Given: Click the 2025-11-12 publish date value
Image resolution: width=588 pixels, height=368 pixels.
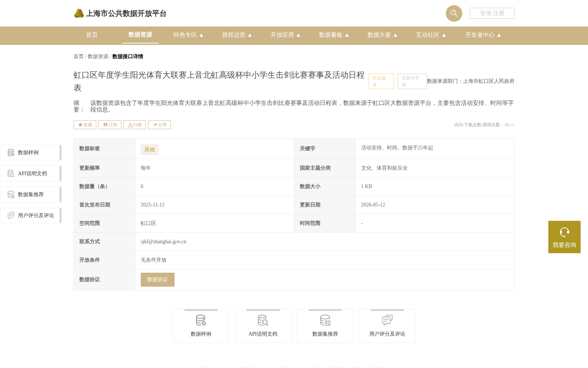Looking at the screenshot, I should click(153, 205).
